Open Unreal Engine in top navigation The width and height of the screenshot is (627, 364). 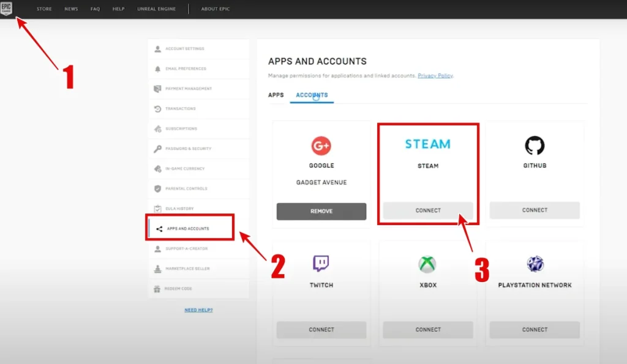pos(156,9)
